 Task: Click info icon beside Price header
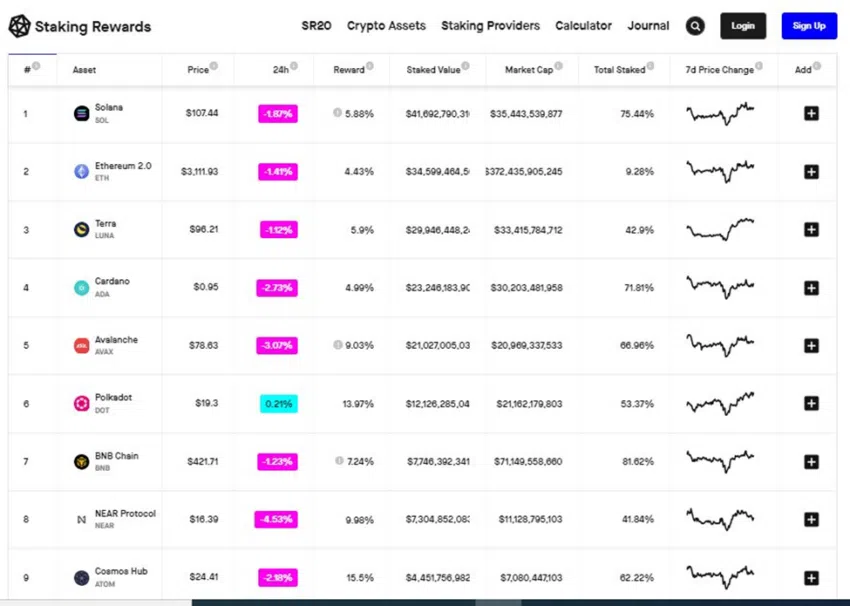214,66
